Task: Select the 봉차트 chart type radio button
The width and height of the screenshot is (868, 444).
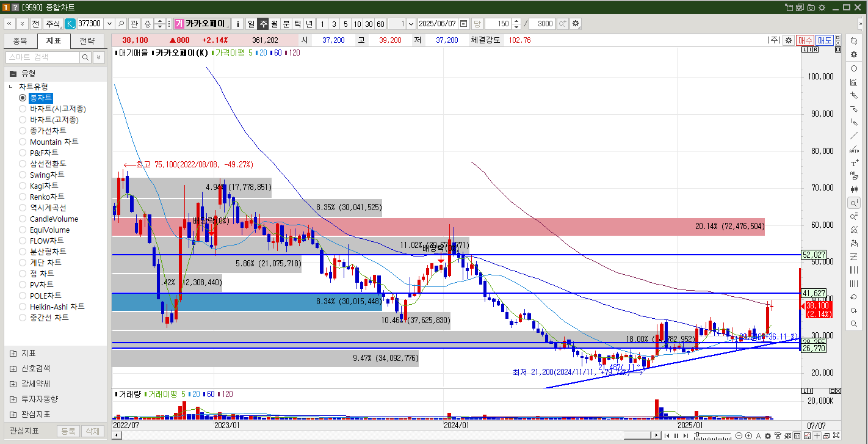Action: [x=23, y=98]
